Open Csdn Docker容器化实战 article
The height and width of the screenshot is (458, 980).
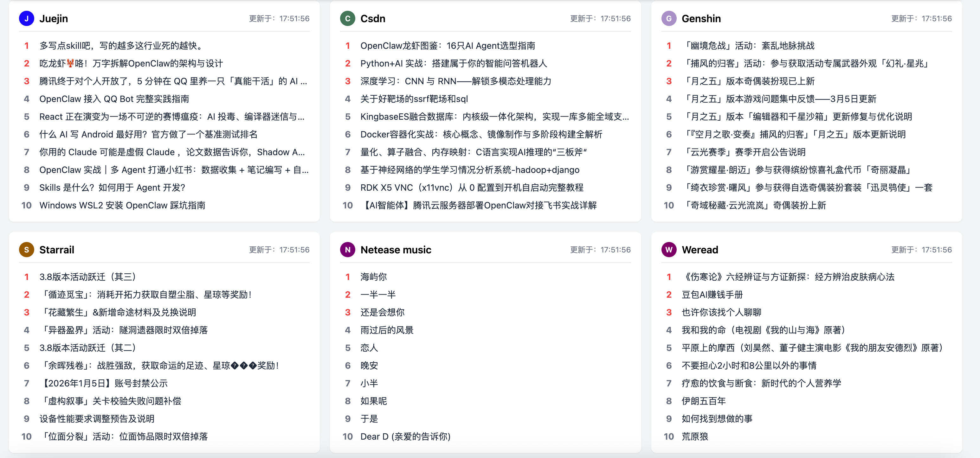pos(481,134)
